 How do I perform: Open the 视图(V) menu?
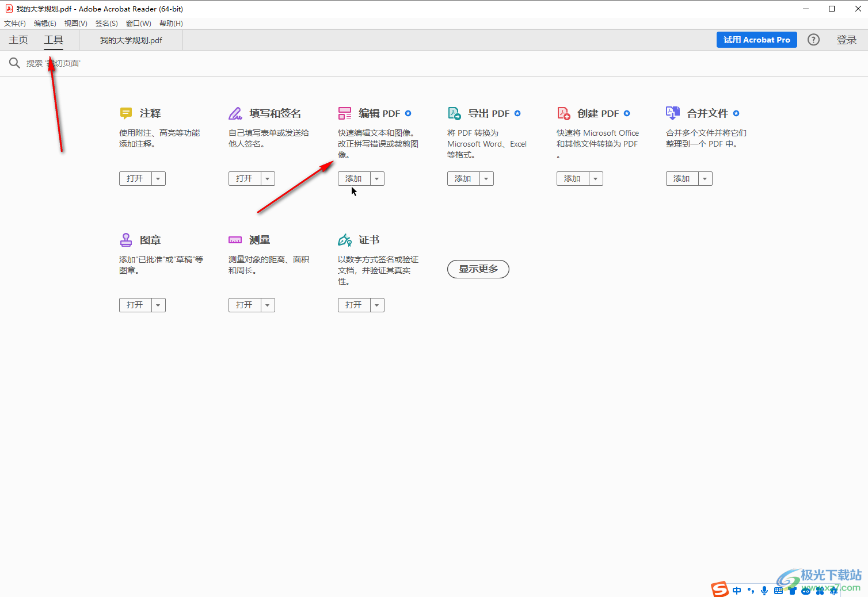coord(75,24)
